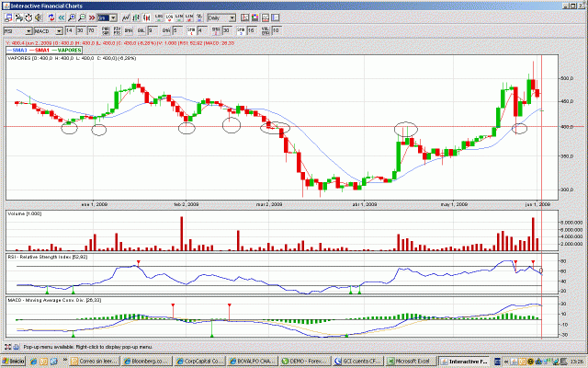Click the refresh chart icon
588x368 pixels.
[51, 17]
